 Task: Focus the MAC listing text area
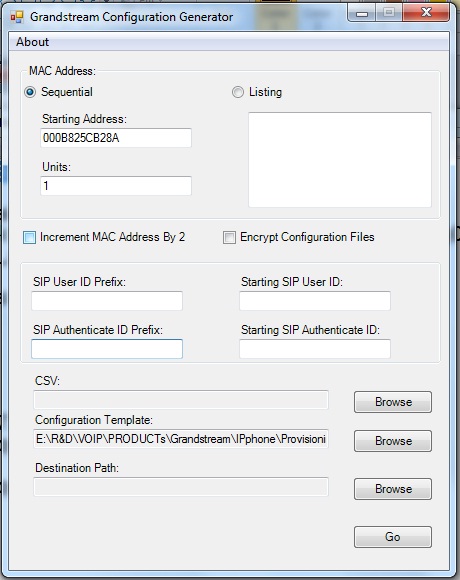click(x=340, y=160)
